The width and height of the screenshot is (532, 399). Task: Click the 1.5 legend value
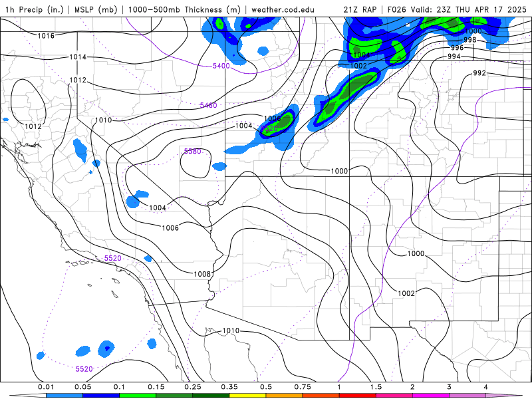[376, 387]
